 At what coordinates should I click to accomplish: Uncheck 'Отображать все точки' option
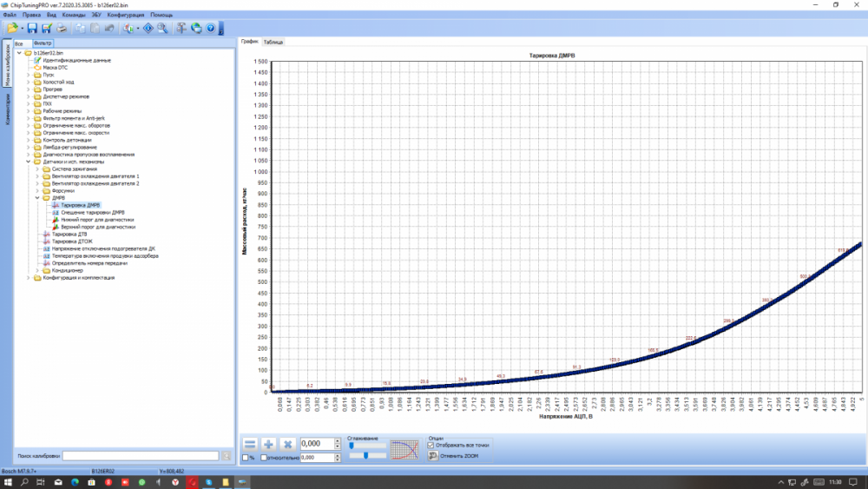431,445
